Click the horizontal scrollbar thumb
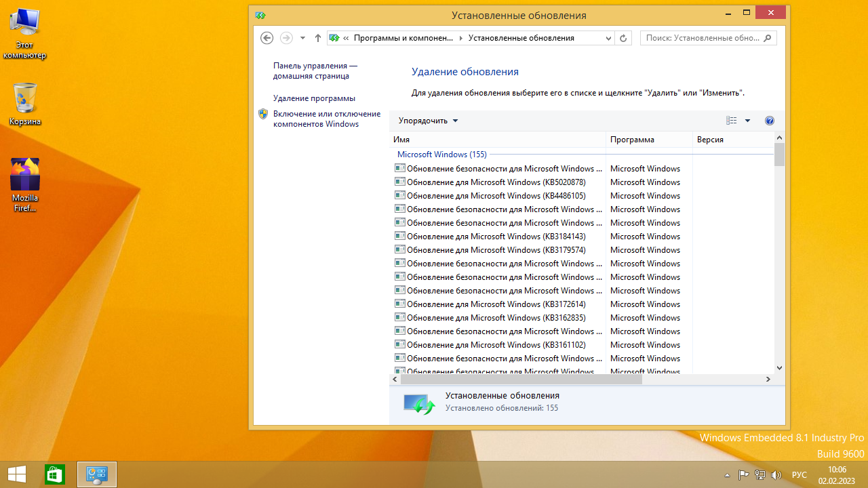The height and width of the screenshot is (488, 868). coord(521,380)
